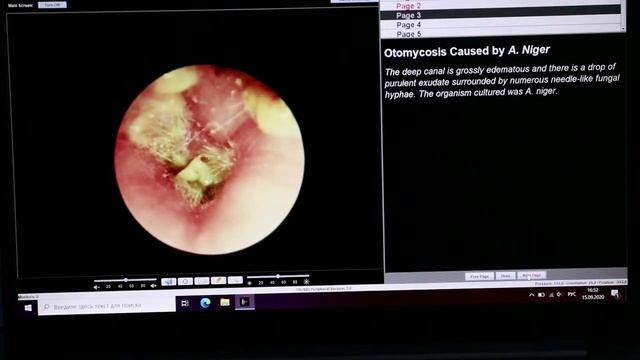Adjust the volume slider handle
Viewport: 640px width, 360px height.
(126, 280)
